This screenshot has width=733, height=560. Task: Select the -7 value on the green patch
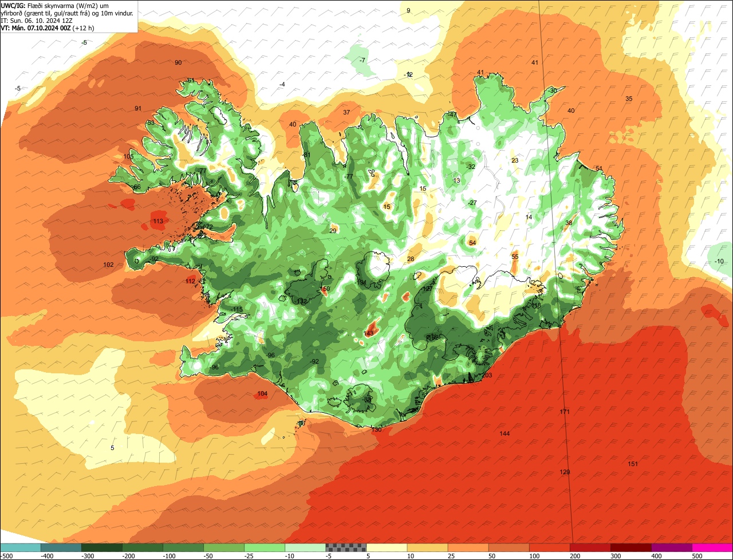pyautogui.click(x=362, y=60)
